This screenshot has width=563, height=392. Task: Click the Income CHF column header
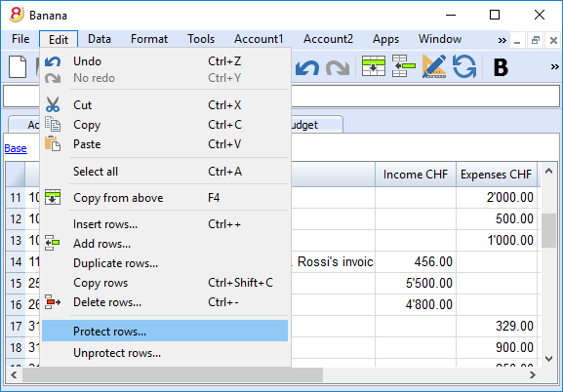416,175
